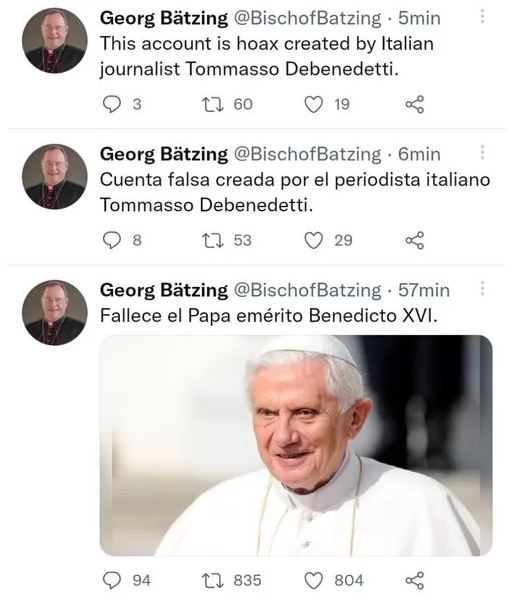Open profile avatar on first tweet
Viewport: 523px width, 611px height.
pyautogui.click(x=55, y=41)
